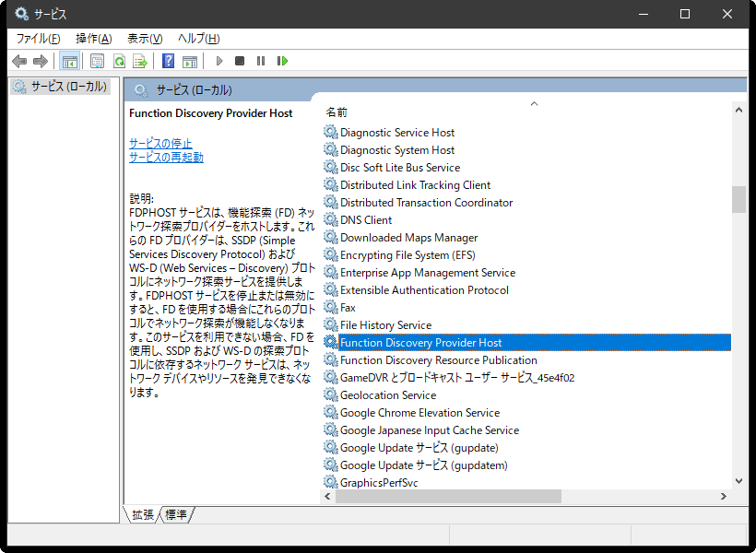Click the Start Service play icon
The width and height of the screenshot is (756, 553).
pos(219,61)
